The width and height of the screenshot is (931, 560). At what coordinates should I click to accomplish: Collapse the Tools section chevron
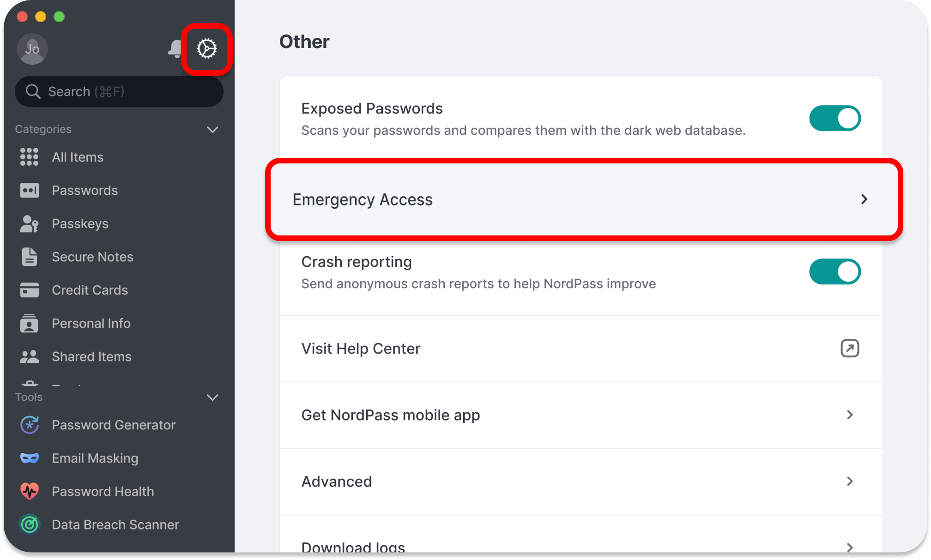tap(212, 397)
